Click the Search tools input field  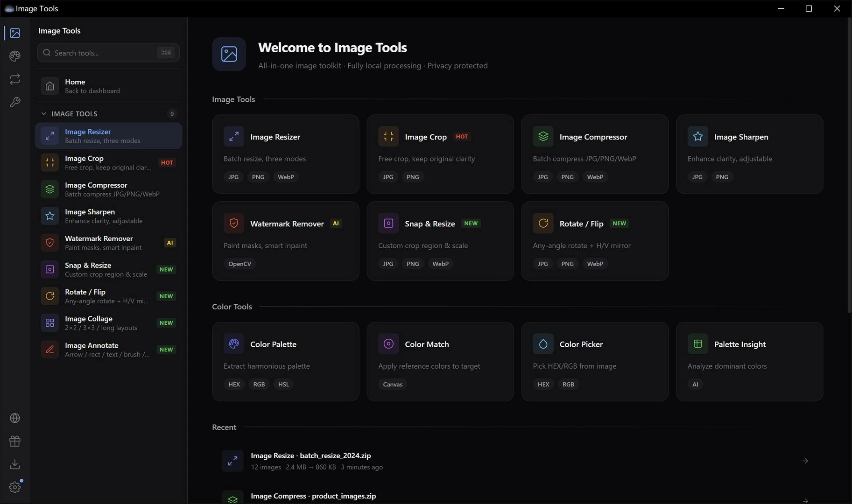pos(108,53)
